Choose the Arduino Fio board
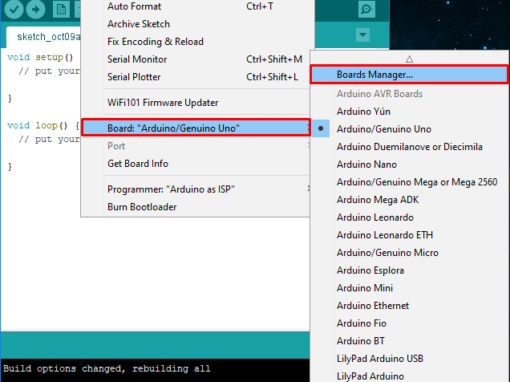 click(409, 323)
